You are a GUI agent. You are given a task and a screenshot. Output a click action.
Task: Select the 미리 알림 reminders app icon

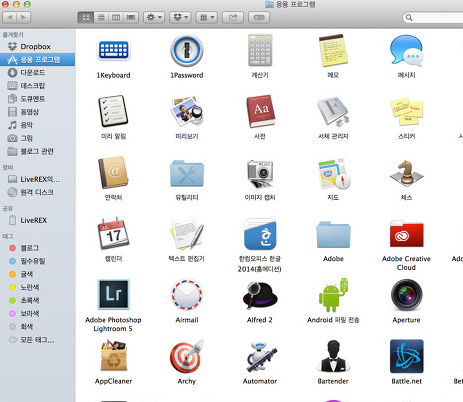pyautogui.click(x=113, y=111)
